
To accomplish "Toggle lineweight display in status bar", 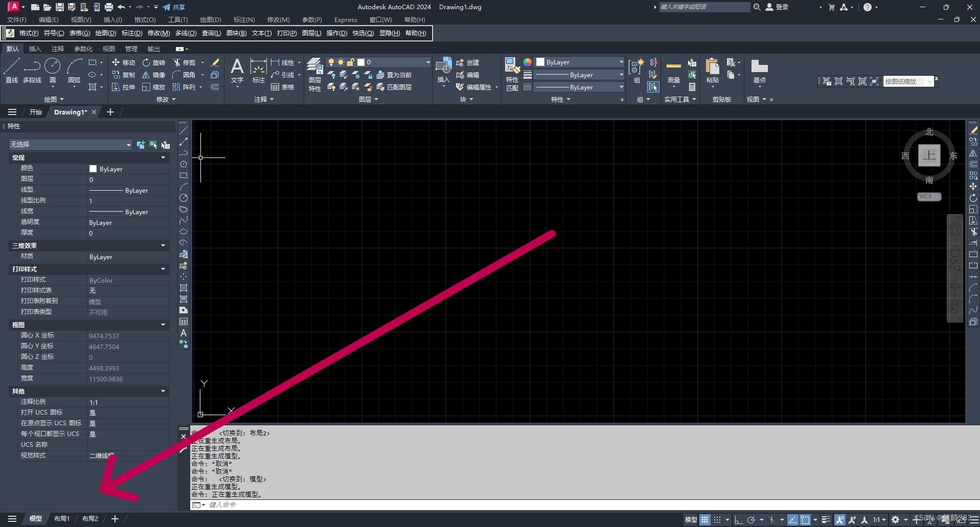I will pos(826,519).
